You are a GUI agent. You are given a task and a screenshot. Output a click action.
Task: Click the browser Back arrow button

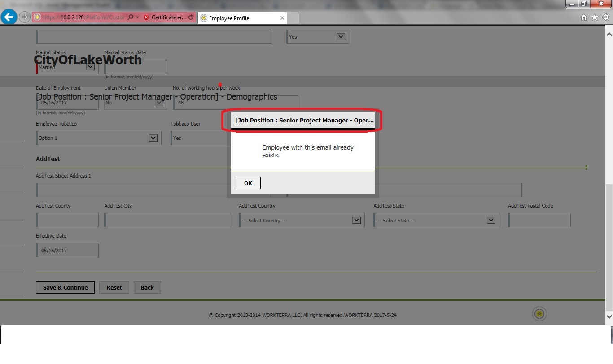pos(9,17)
